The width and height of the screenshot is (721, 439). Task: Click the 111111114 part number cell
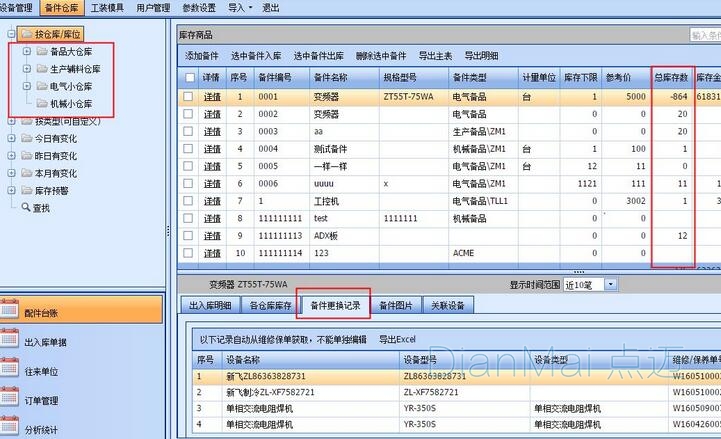(x=280, y=253)
